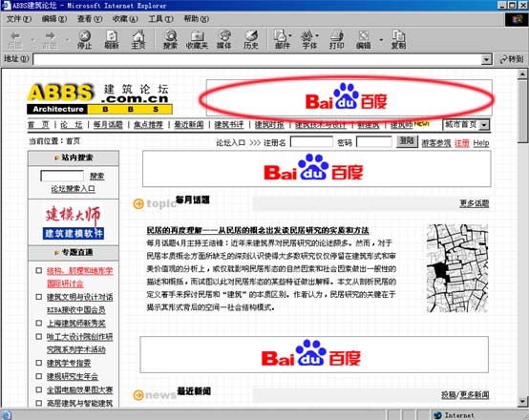The width and height of the screenshot is (529, 420).
Task: Open the 更多话题 link
Action: [475, 203]
